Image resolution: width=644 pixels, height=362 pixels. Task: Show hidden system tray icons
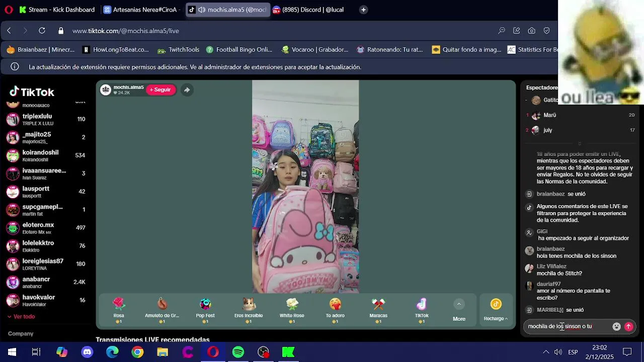click(545, 352)
